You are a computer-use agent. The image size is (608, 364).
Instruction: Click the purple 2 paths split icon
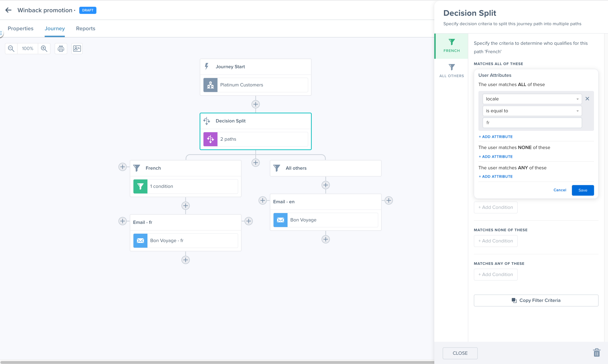coord(210,139)
